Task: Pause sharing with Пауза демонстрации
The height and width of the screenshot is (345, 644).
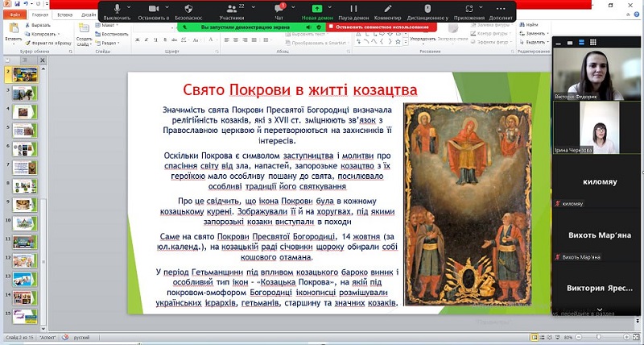Action: (x=353, y=11)
